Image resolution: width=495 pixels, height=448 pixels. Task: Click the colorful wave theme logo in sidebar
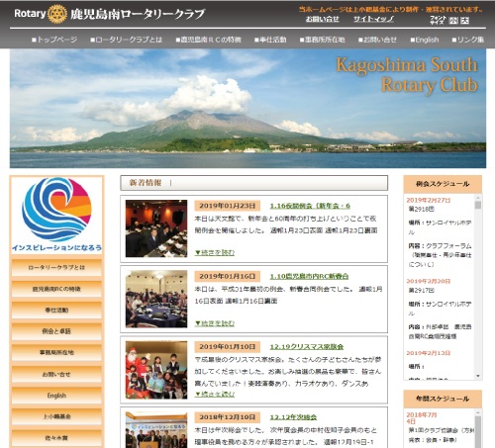(x=56, y=210)
